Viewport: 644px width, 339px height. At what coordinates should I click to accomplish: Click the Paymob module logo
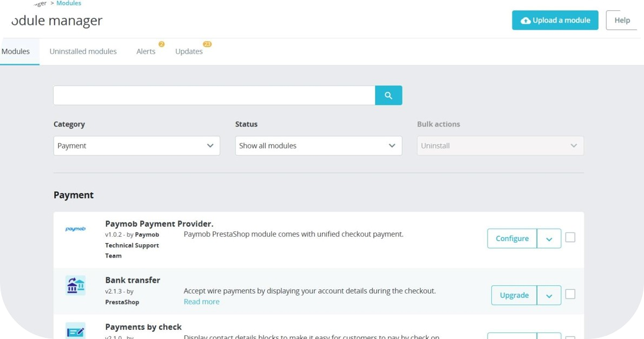(x=75, y=229)
